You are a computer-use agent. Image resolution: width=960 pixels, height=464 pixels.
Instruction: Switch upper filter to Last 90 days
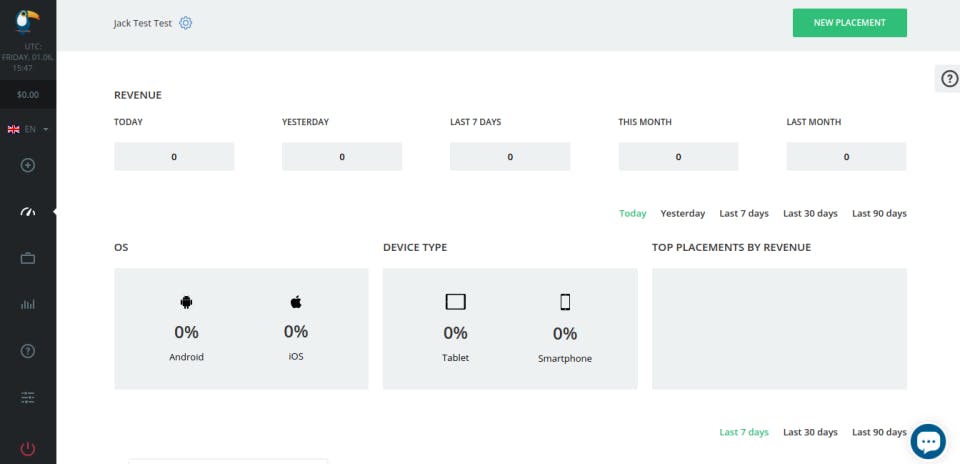click(879, 213)
